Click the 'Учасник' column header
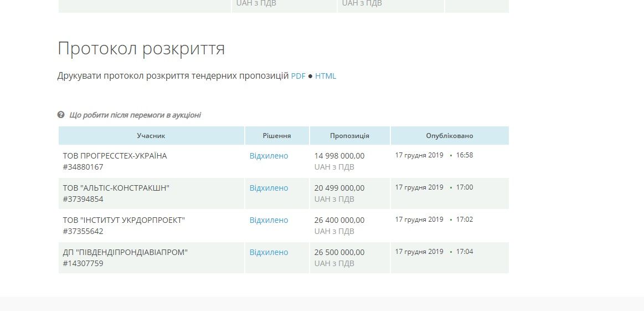 (151, 136)
